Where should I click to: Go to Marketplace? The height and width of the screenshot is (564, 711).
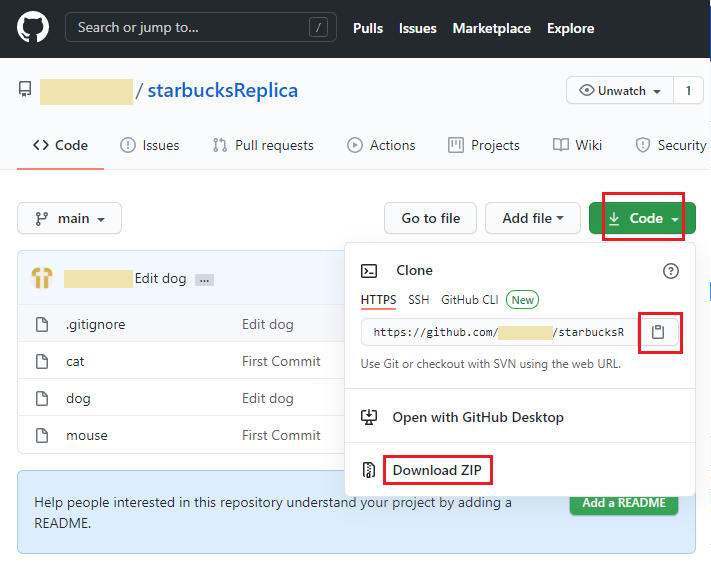(x=492, y=28)
